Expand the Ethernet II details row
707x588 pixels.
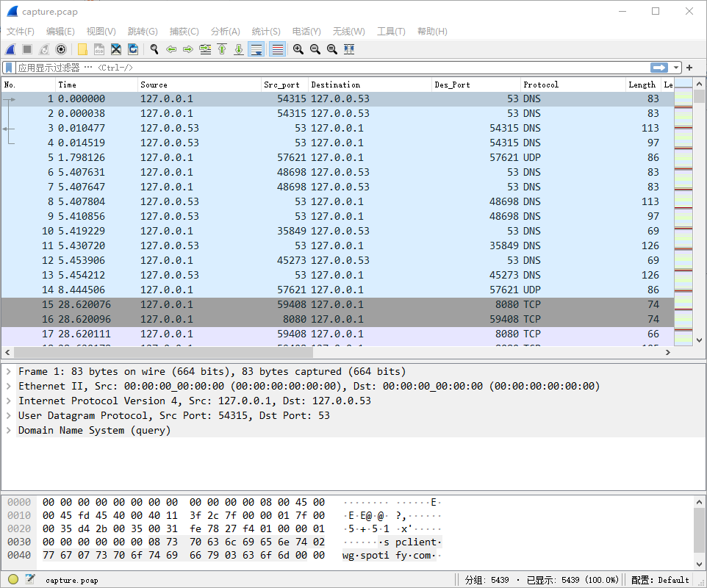tap(9, 386)
